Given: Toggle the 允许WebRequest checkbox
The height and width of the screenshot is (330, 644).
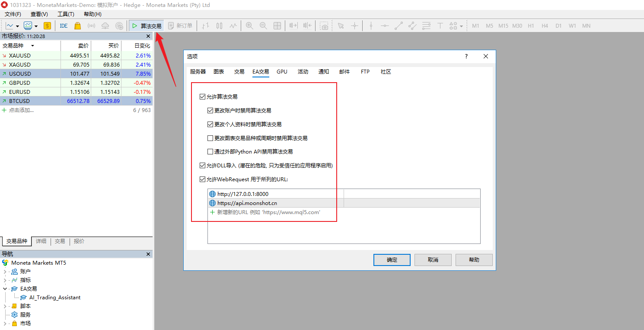Looking at the screenshot, I should (x=202, y=179).
